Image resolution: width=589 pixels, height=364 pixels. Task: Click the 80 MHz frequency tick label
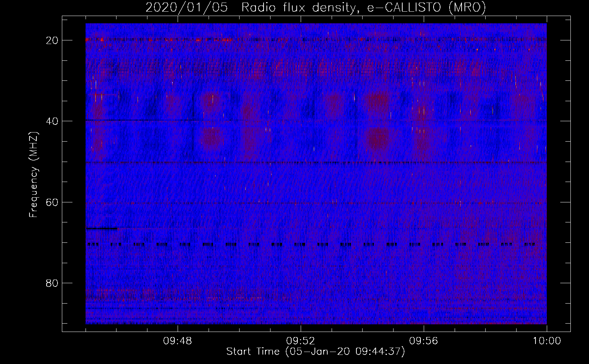coord(52,283)
